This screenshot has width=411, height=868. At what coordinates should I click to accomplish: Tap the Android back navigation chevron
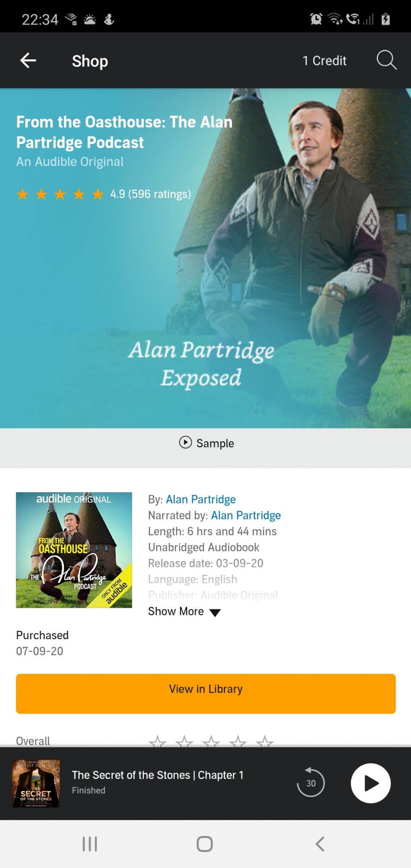pyautogui.click(x=320, y=844)
